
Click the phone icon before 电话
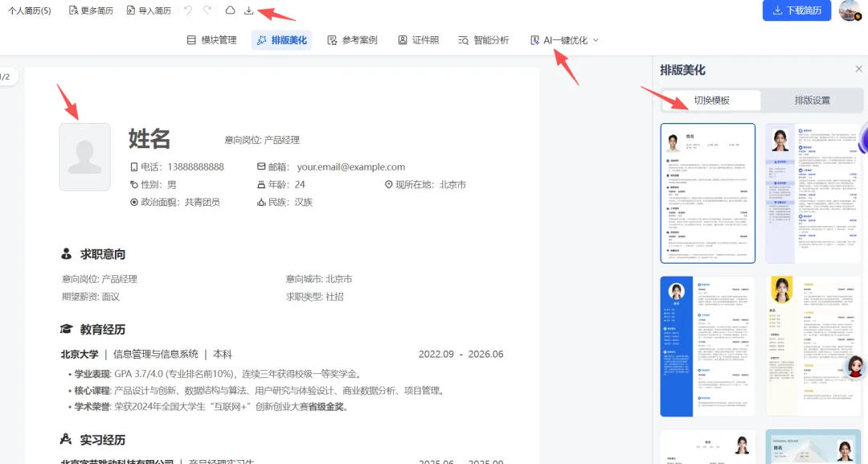pos(134,166)
